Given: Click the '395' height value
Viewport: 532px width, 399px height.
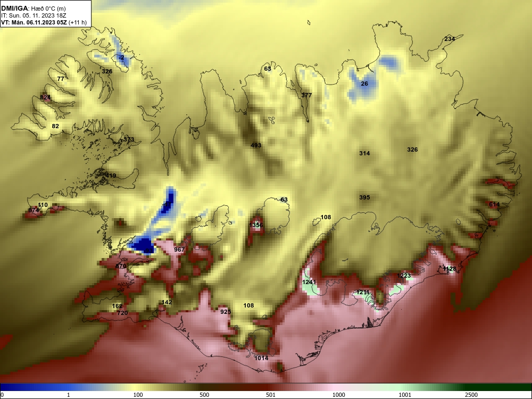Looking at the screenshot, I should point(364,197).
